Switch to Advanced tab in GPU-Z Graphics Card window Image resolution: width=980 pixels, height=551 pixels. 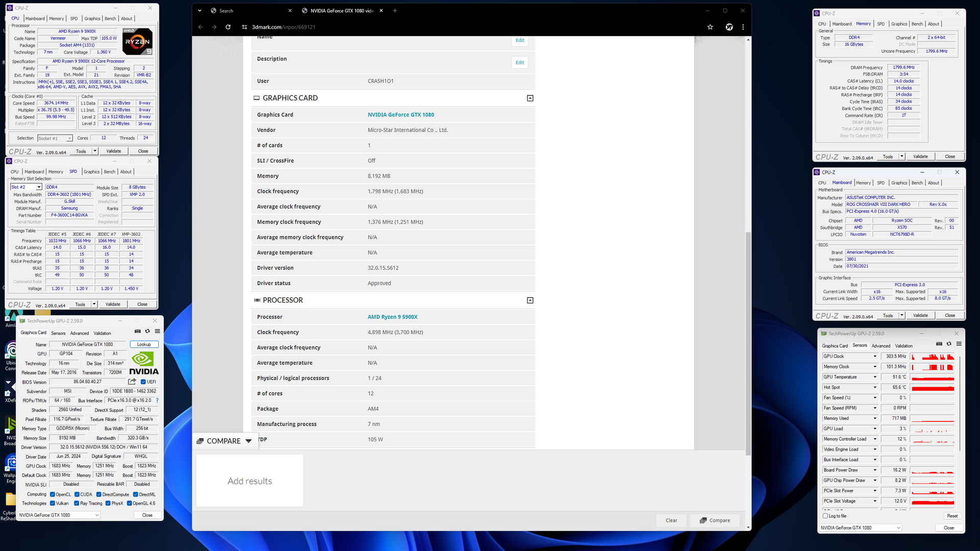point(79,333)
